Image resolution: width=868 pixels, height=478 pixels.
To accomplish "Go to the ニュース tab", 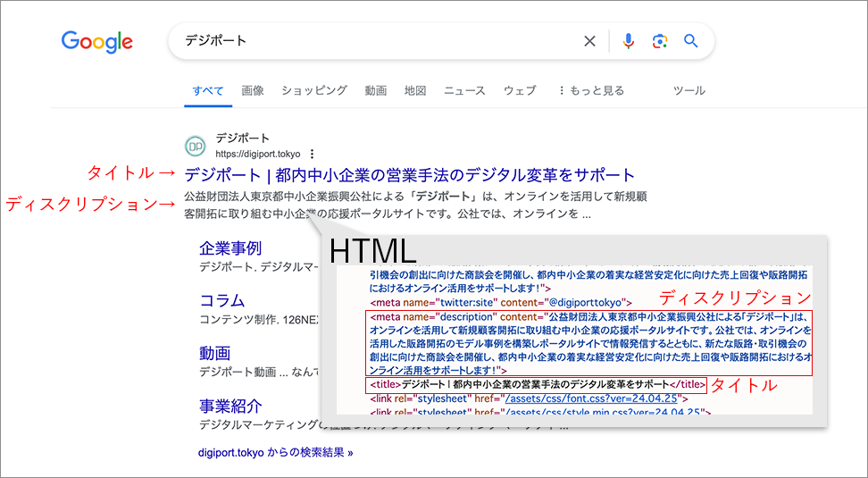I will pos(464,90).
